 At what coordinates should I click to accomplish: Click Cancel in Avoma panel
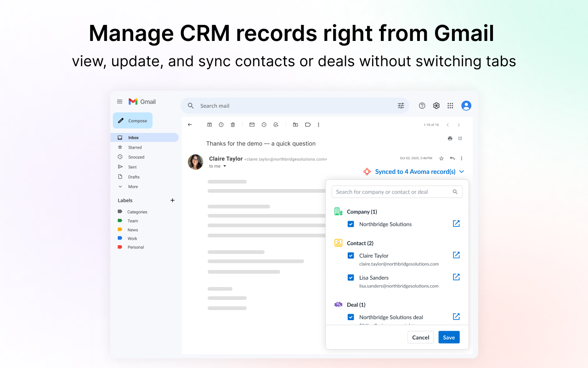coord(421,337)
